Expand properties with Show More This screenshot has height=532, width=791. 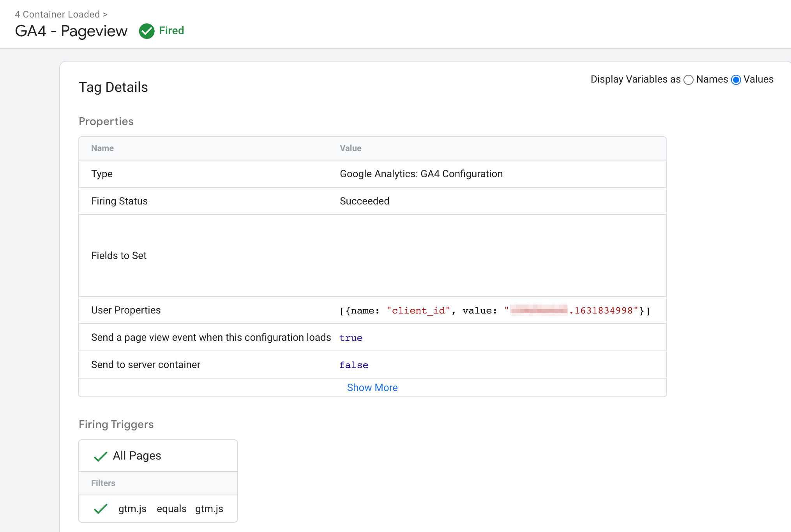[x=372, y=388]
